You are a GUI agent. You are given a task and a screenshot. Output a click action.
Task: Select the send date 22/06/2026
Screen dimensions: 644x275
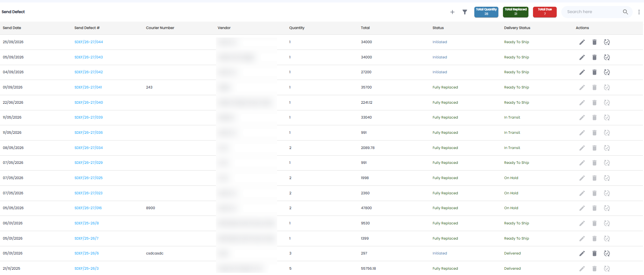tap(13, 103)
